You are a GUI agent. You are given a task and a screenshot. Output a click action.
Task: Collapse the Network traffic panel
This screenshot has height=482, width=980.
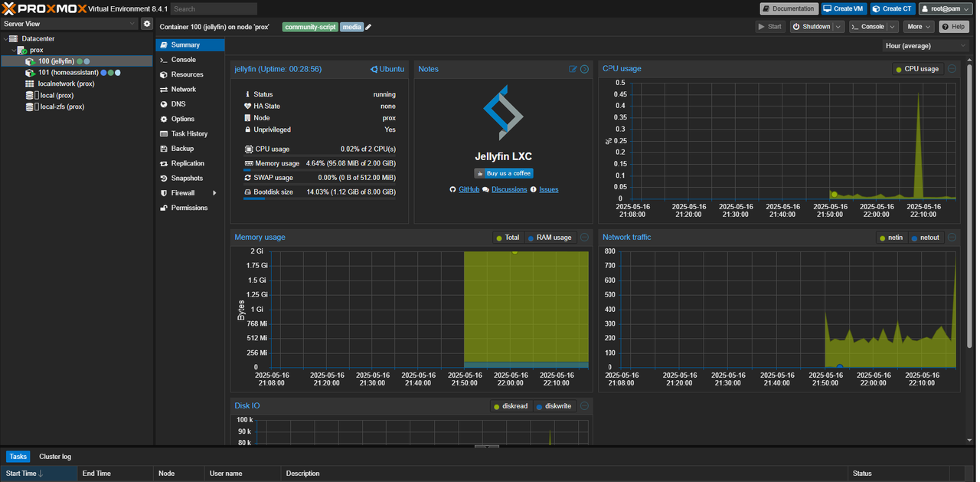click(952, 238)
